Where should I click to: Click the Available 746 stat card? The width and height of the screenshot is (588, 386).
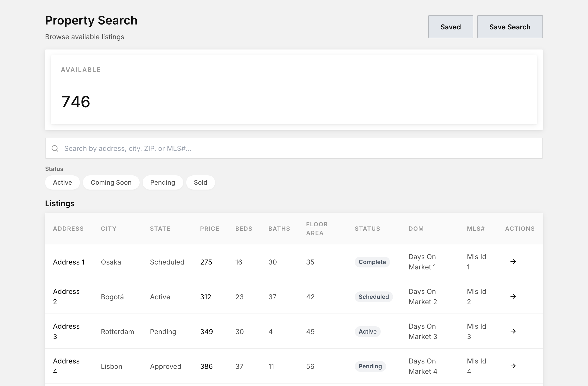(x=294, y=90)
